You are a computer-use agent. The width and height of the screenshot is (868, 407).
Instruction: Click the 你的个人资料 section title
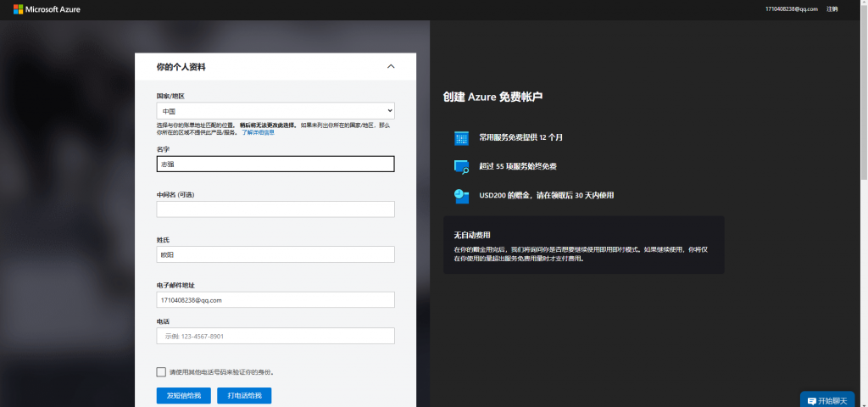point(181,66)
